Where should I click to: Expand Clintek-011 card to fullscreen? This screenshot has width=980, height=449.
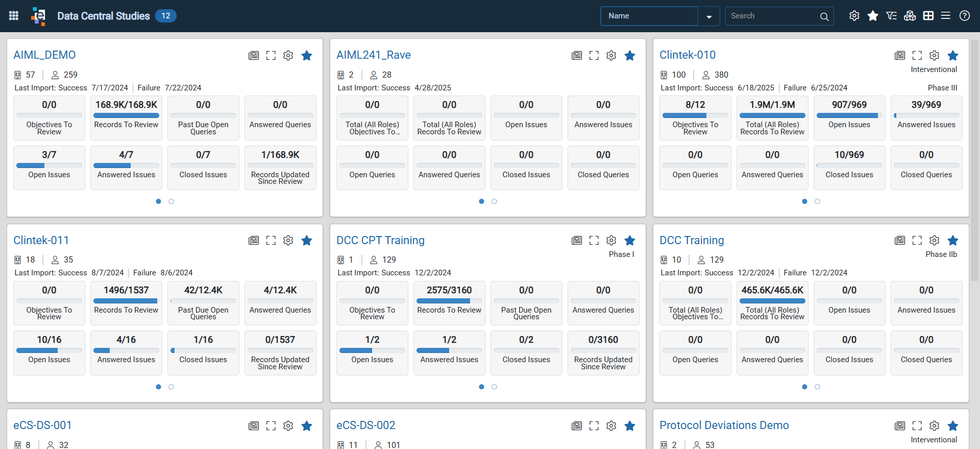coord(271,240)
